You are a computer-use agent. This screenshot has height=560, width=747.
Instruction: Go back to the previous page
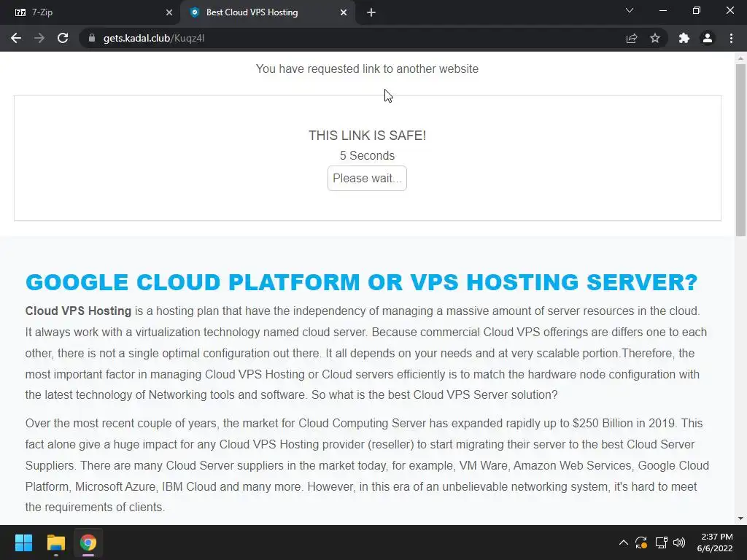click(16, 38)
